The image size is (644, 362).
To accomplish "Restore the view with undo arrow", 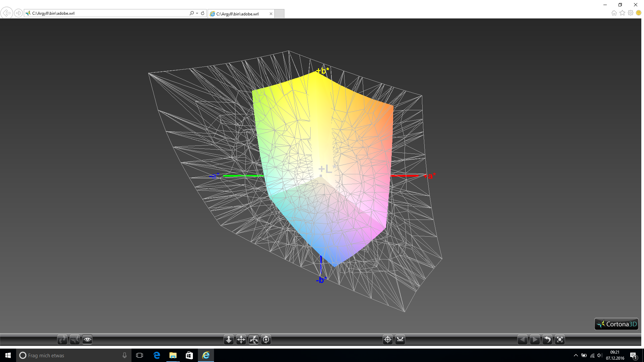I will click(547, 340).
